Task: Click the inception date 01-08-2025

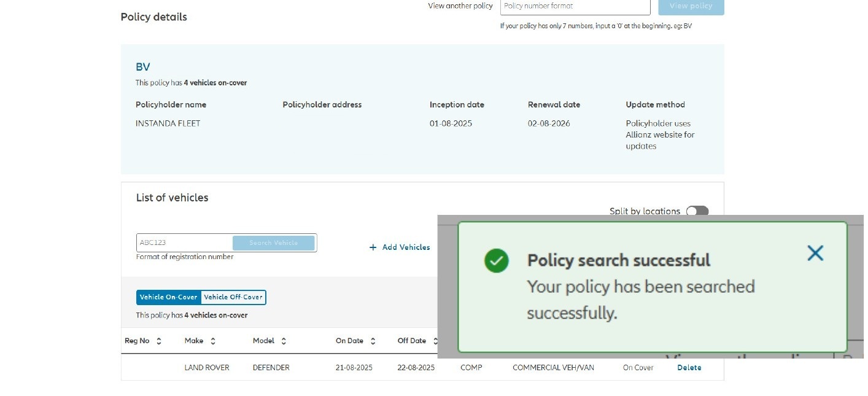Action: 451,123
